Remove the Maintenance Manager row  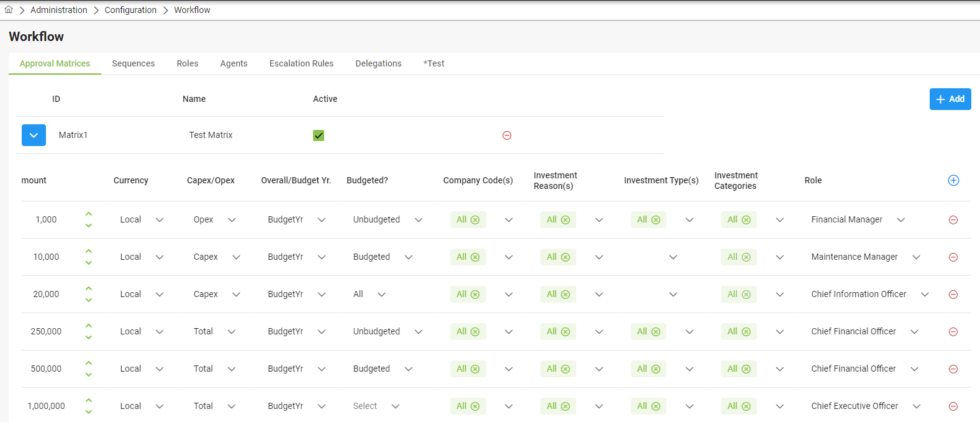click(x=953, y=257)
